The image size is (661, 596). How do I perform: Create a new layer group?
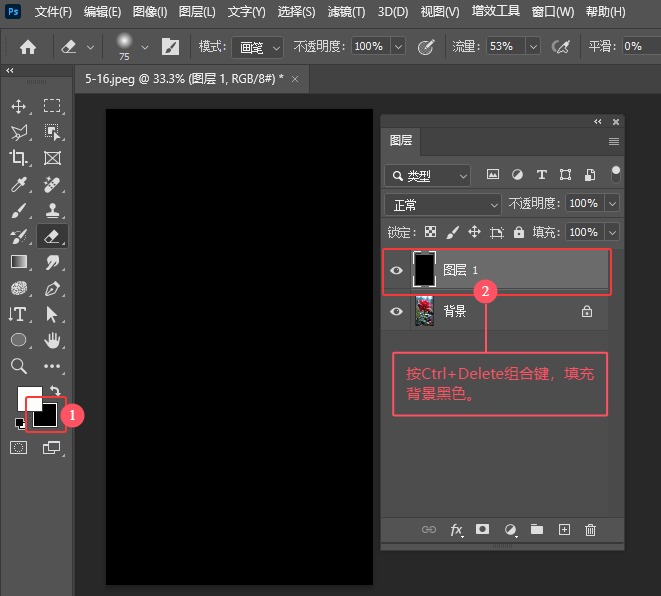pos(537,529)
